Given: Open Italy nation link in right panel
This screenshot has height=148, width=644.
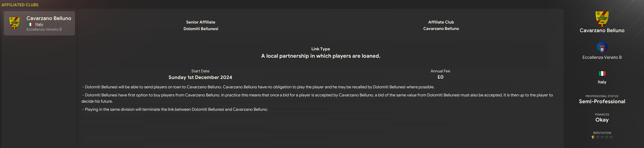Looking at the screenshot, I should (602, 82).
